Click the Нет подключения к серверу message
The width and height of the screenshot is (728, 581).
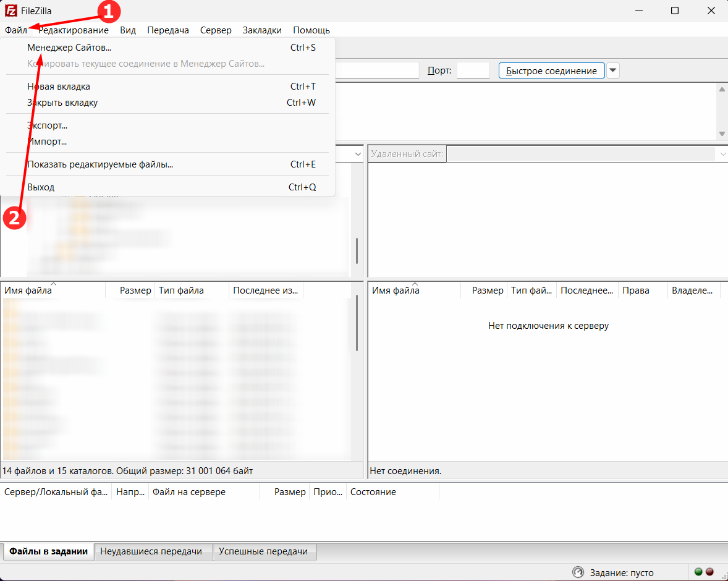click(548, 326)
